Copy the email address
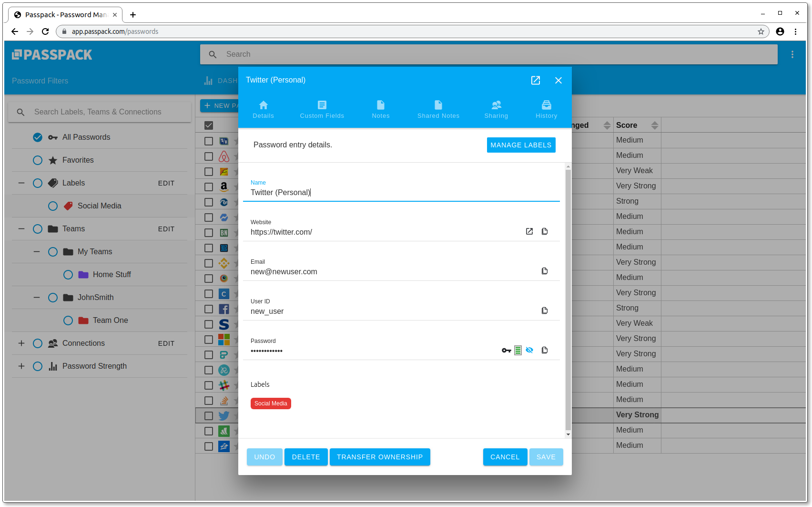812x507 pixels. [545, 271]
